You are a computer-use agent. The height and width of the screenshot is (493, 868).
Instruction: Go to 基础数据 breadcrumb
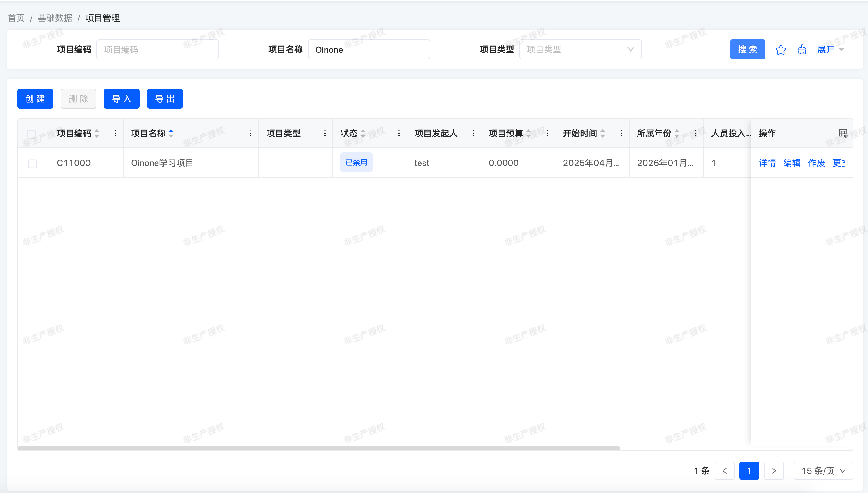[x=55, y=18]
